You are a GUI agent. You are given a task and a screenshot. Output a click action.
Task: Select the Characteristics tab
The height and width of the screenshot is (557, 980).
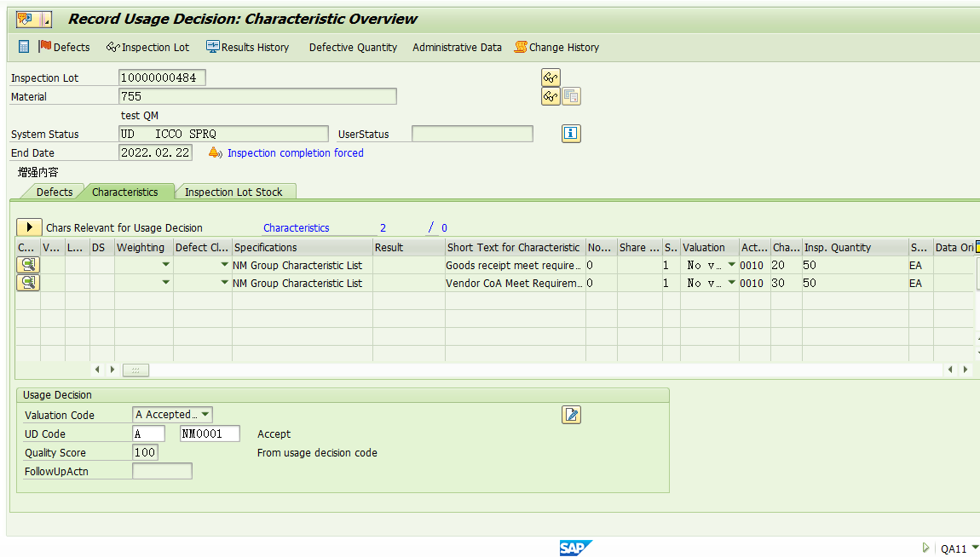click(x=125, y=192)
